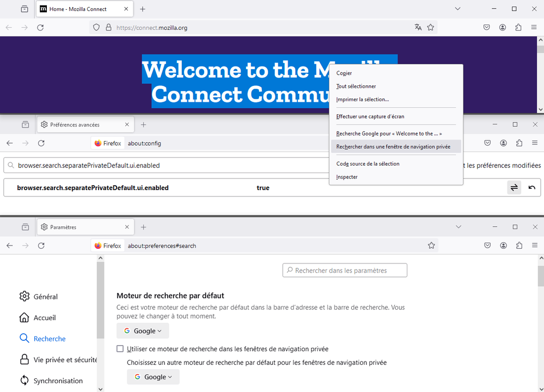Open application menu in the Paramètres window
The image size is (544, 392).
coord(535,246)
